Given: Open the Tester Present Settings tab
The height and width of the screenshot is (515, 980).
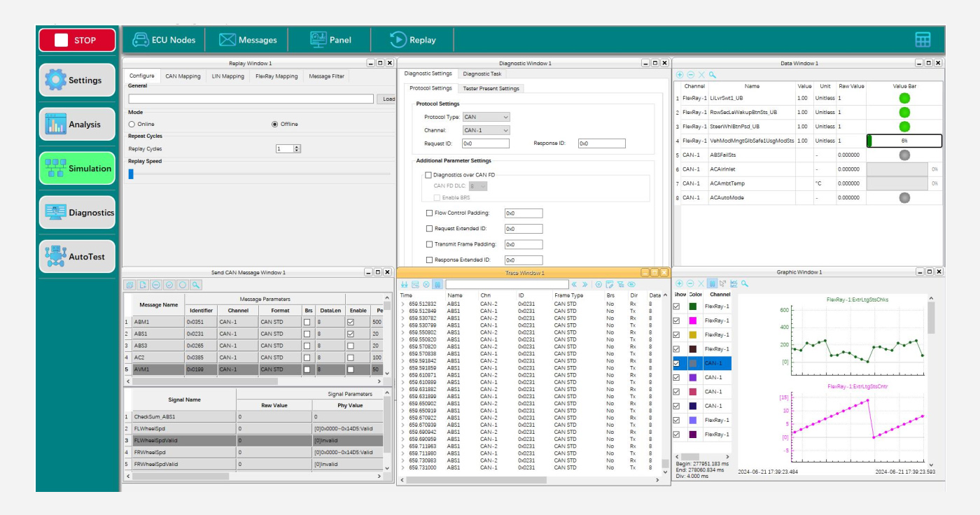Looking at the screenshot, I should [491, 88].
